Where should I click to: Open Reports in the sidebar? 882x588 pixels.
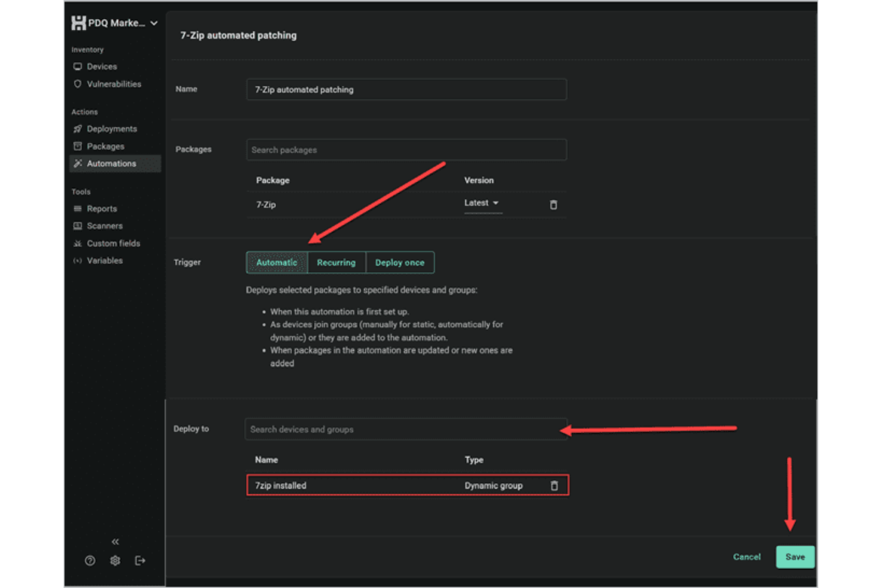(102, 209)
